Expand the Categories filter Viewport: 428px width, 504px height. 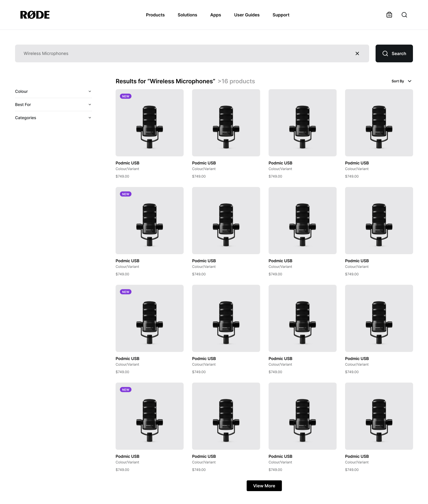(x=53, y=118)
